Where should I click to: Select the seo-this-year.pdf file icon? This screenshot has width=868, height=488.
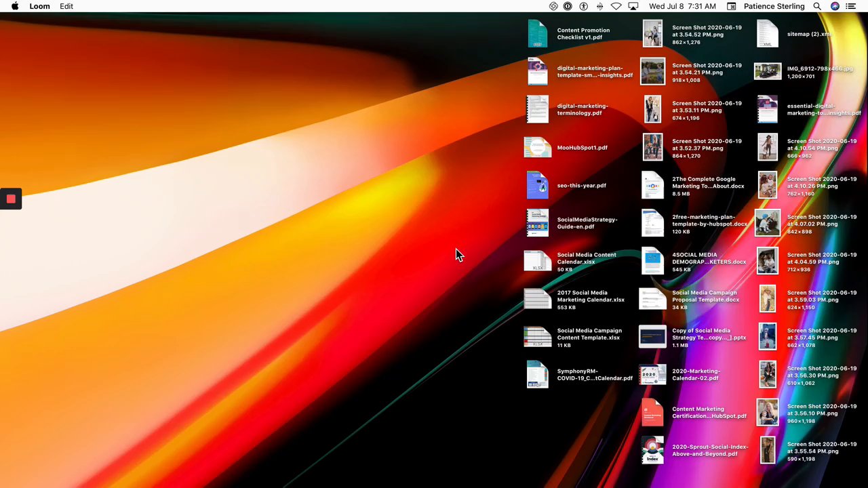[537, 185]
